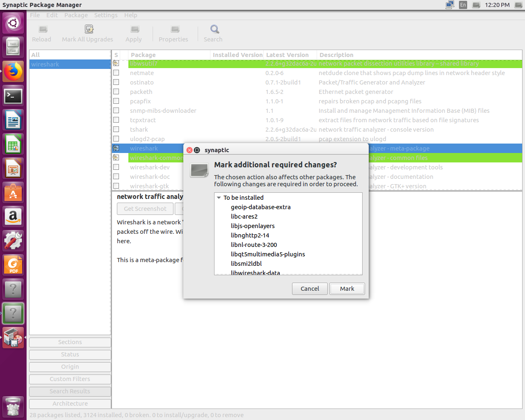Viewport: 525px width, 420px height.
Task: Click the 12:20 PM clock
Action: 497,5
